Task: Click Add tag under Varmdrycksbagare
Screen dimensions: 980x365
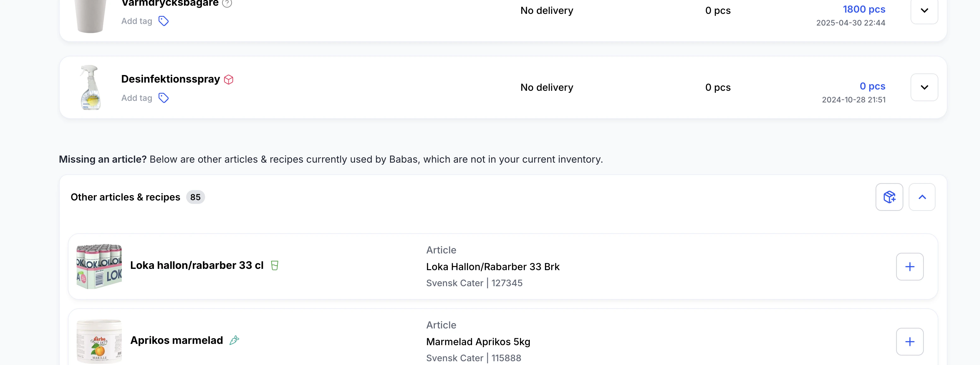Action: coord(137,21)
